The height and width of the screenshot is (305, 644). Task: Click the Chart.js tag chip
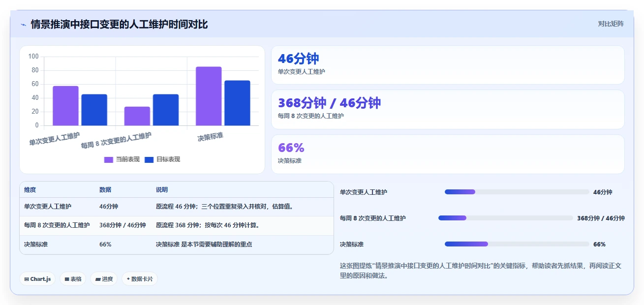tap(37, 279)
